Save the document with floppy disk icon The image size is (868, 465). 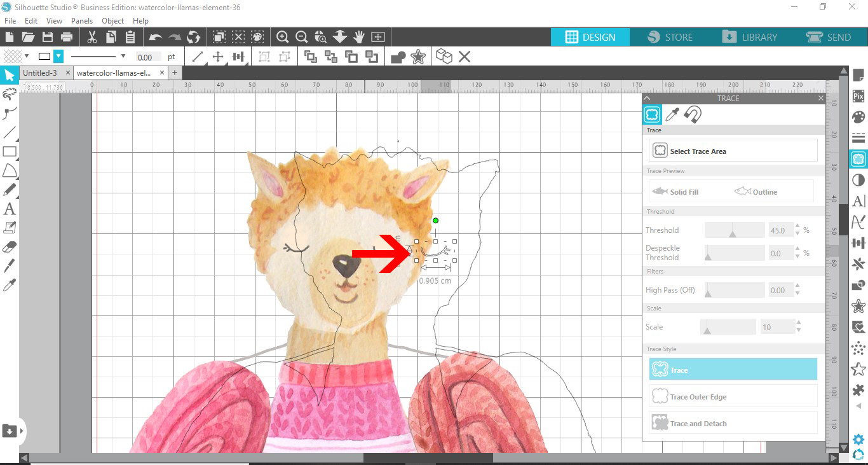tap(48, 37)
